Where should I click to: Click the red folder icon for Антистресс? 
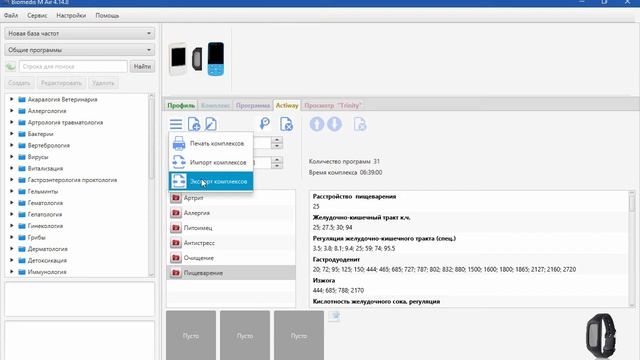tap(176, 243)
